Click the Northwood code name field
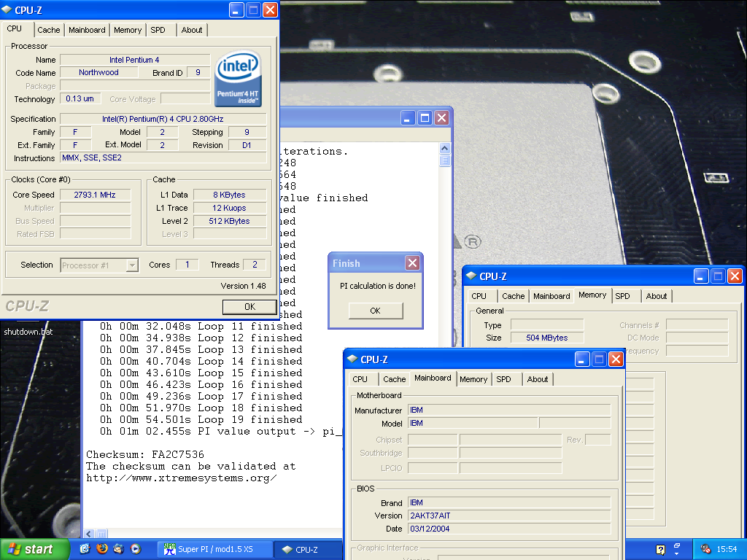The height and width of the screenshot is (560, 747). pos(98,72)
